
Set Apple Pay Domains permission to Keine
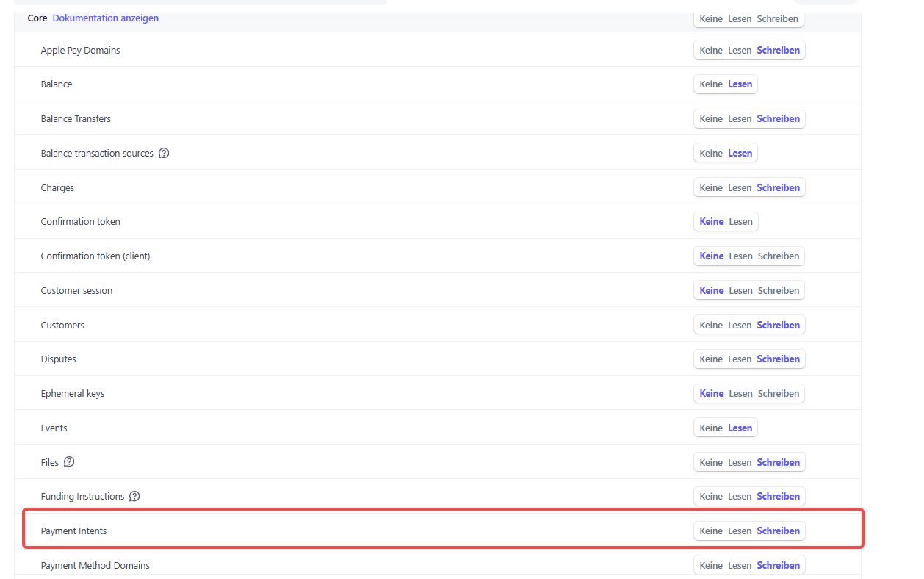click(710, 51)
